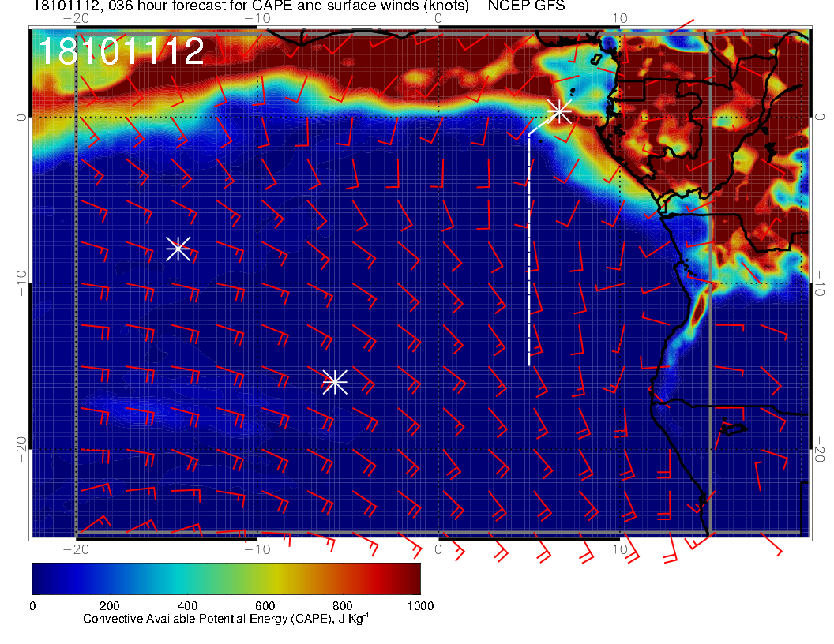Click the white star marker near the equator
This screenshot has height=644, width=834.
pos(559,111)
